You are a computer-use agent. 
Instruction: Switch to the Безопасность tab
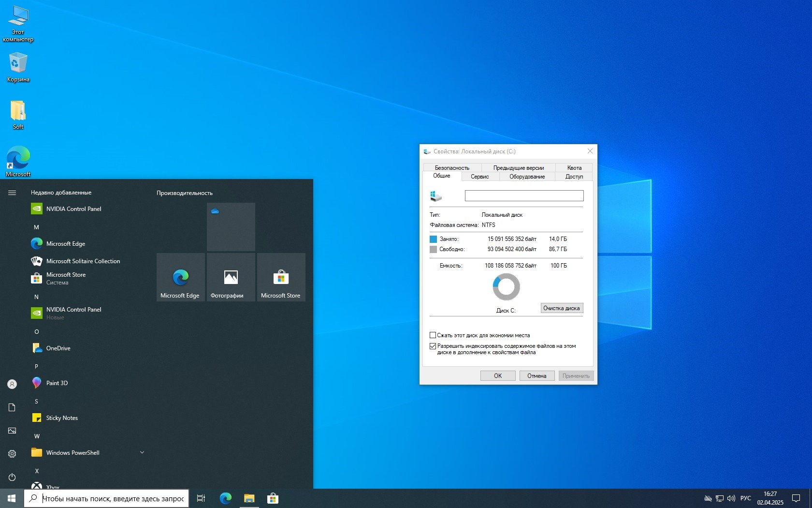[x=452, y=168]
